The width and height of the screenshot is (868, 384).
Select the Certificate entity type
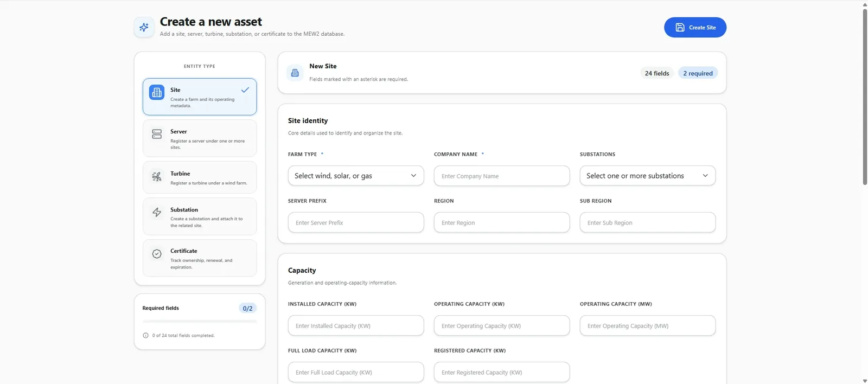(200, 258)
